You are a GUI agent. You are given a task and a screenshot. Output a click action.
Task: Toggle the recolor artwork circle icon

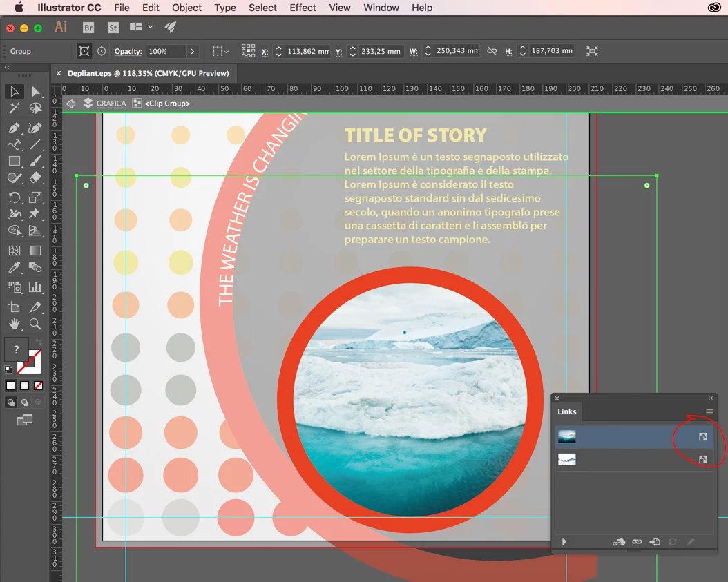tap(102, 51)
